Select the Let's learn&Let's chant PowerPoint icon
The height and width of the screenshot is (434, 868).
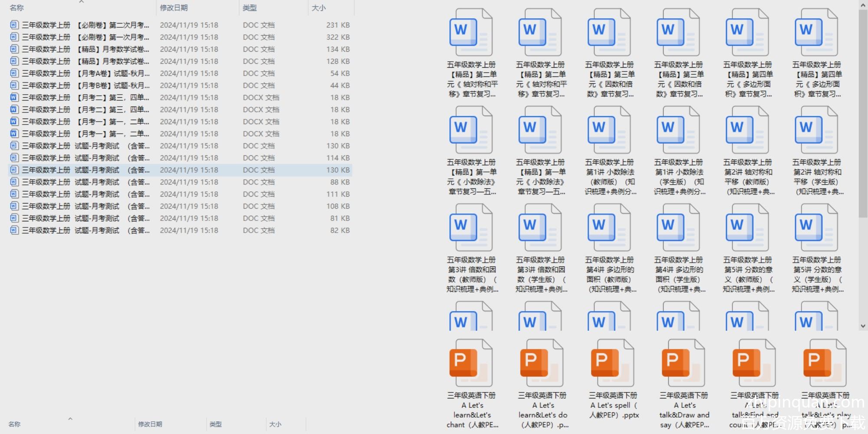click(x=471, y=364)
